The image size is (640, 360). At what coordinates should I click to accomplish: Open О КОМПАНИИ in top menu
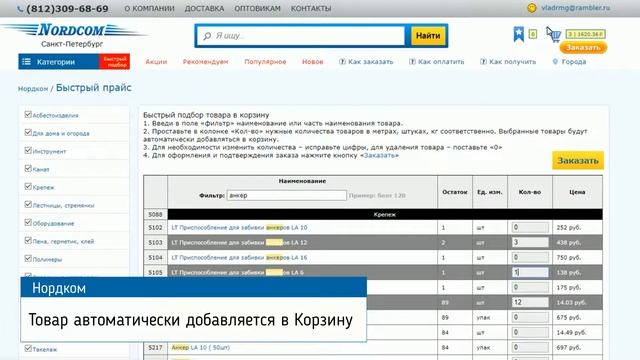click(x=149, y=8)
